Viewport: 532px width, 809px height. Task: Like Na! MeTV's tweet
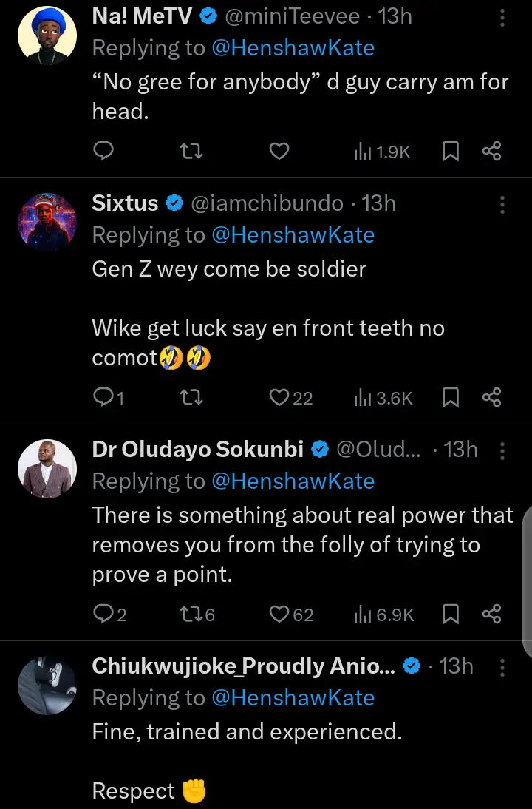point(279,152)
